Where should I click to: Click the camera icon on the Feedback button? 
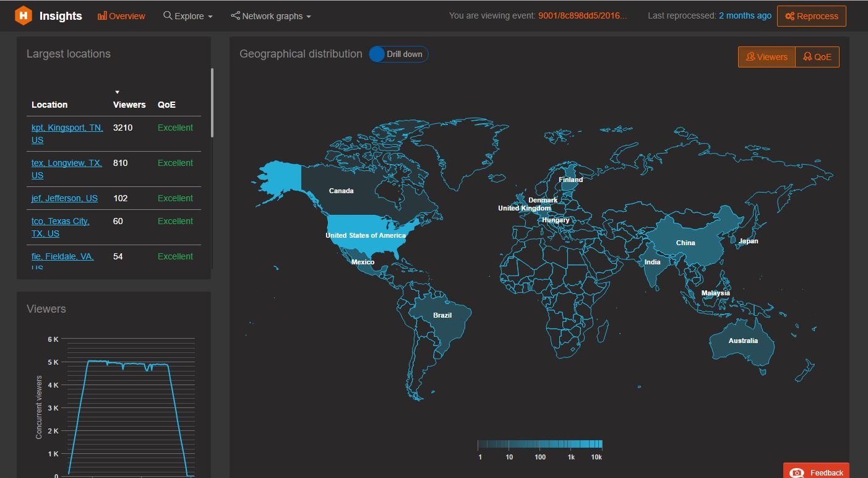click(797, 471)
